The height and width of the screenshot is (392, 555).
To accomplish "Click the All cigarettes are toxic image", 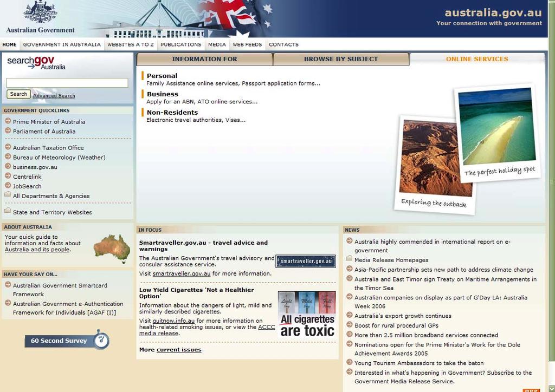I will coord(307,314).
